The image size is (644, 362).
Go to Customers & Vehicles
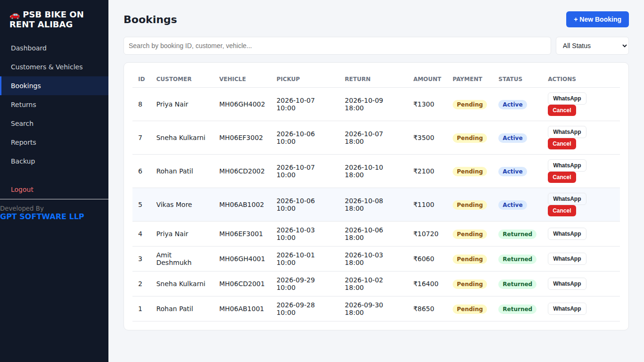[54, 67]
